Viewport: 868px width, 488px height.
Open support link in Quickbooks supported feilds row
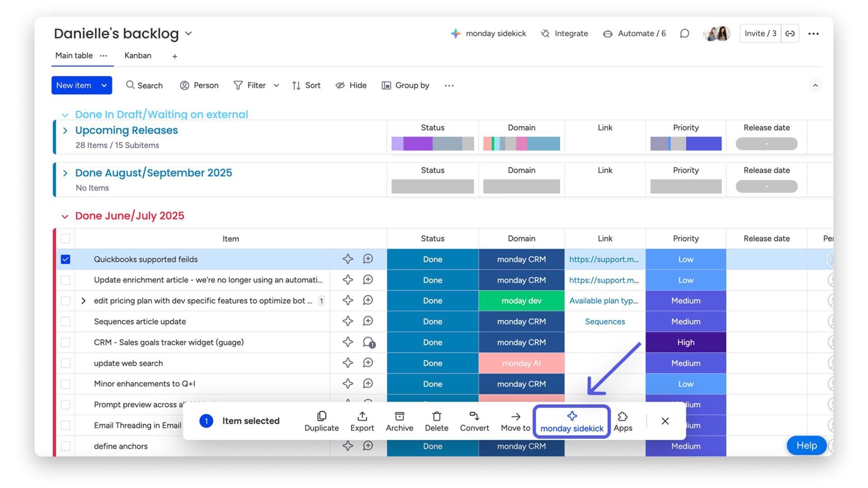(604, 259)
